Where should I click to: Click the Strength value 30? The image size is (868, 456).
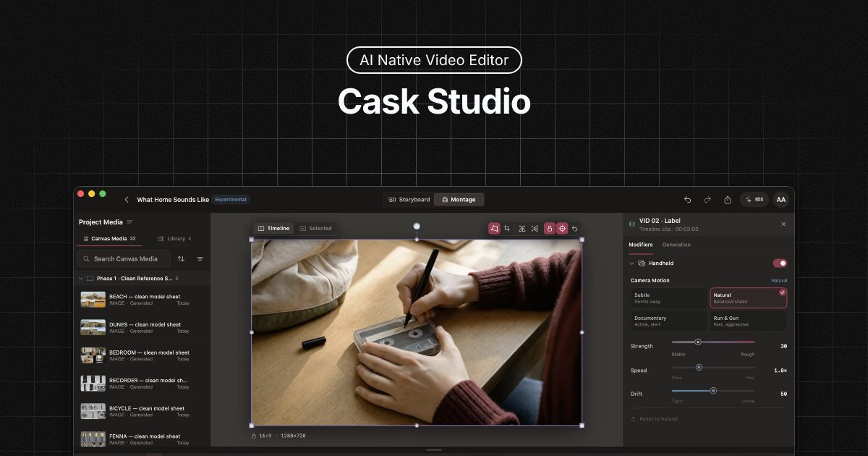tap(783, 346)
